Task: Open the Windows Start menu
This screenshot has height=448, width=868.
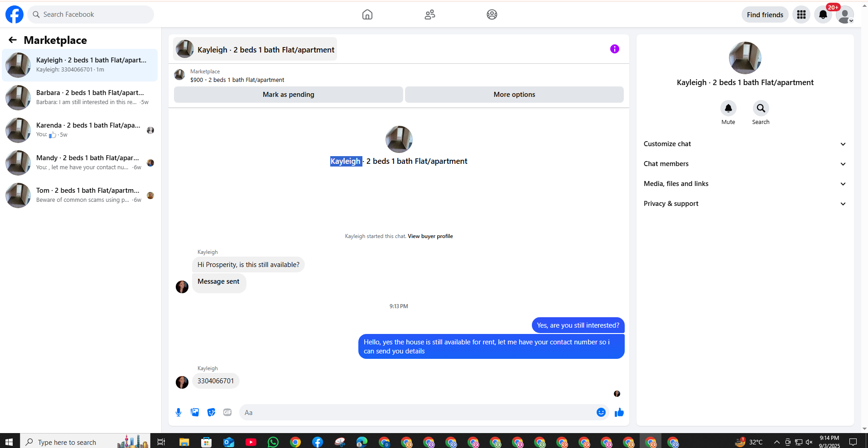Action: coord(10,442)
